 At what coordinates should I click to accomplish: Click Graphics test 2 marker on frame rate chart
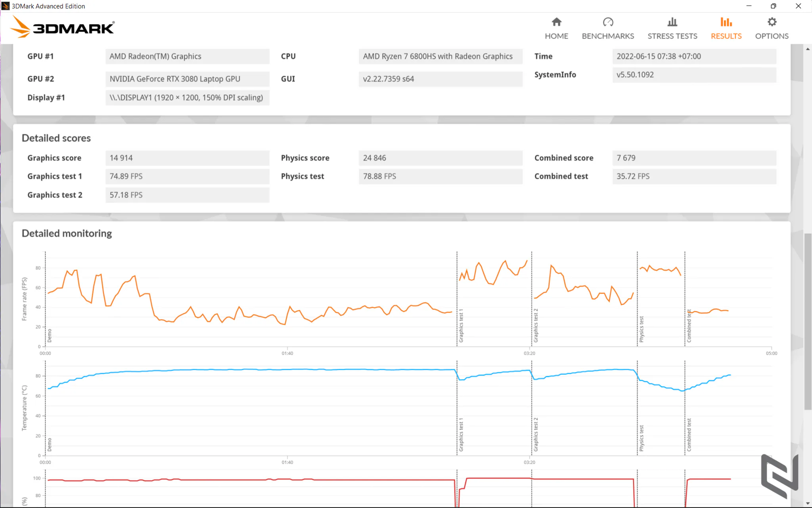click(536, 325)
